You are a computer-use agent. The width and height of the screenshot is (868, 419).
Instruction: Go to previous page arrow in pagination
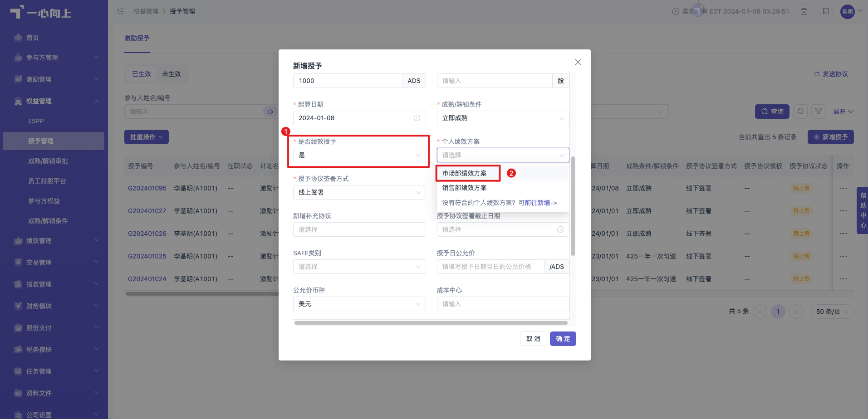click(760, 312)
